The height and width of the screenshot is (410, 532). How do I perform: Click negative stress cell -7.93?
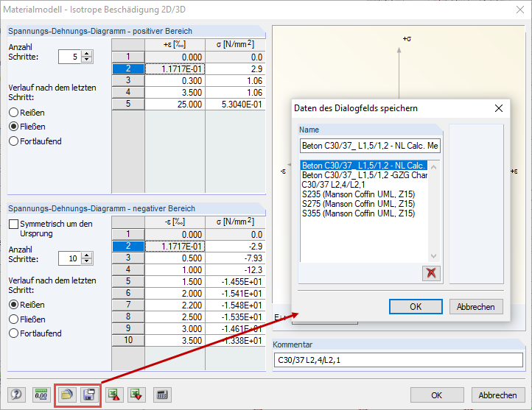[235, 258]
